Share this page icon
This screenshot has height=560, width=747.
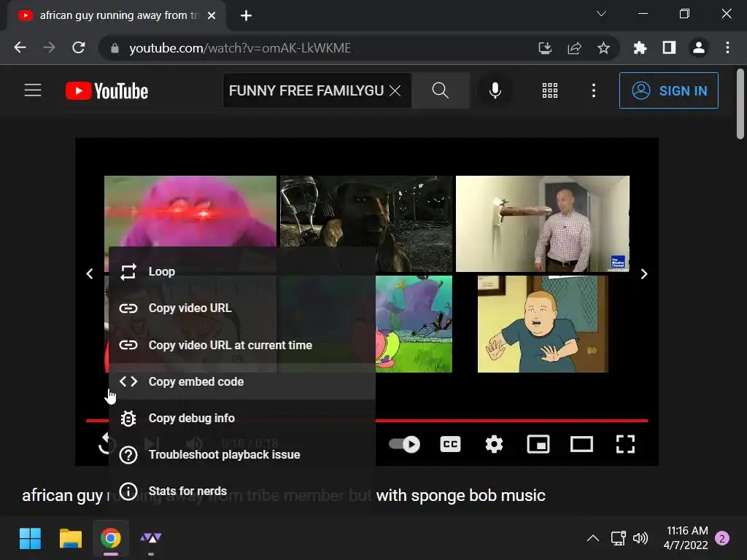pos(575,47)
